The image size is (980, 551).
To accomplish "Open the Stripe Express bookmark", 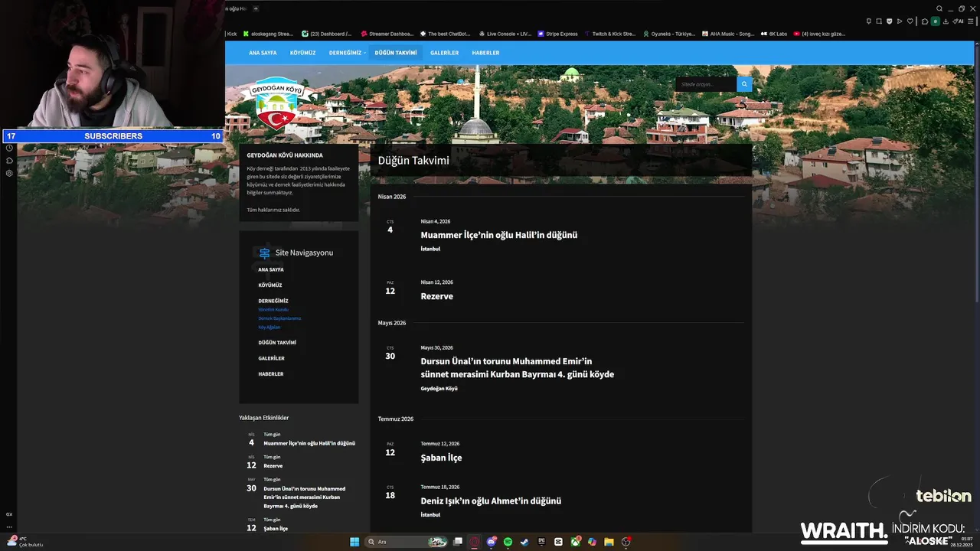I will pyautogui.click(x=558, y=34).
